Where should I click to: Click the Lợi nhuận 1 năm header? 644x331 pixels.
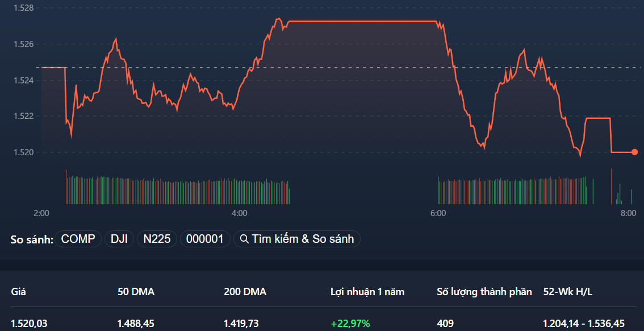(368, 291)
